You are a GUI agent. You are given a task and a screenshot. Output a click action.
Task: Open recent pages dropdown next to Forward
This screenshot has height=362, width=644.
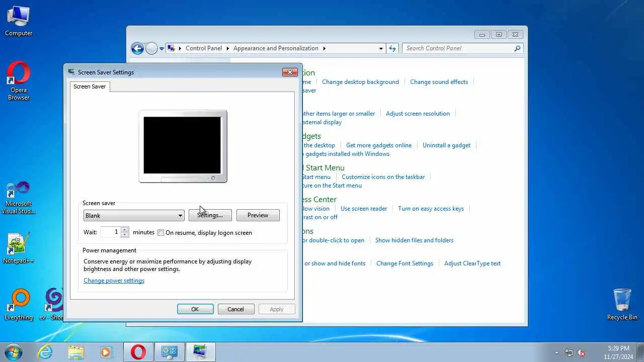[162, 49]
